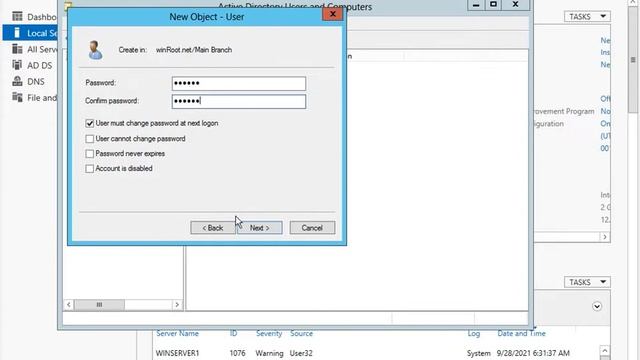Screen dimensions: 640x360
Task: Sort events by Severity column
Action: click(269, 333)
